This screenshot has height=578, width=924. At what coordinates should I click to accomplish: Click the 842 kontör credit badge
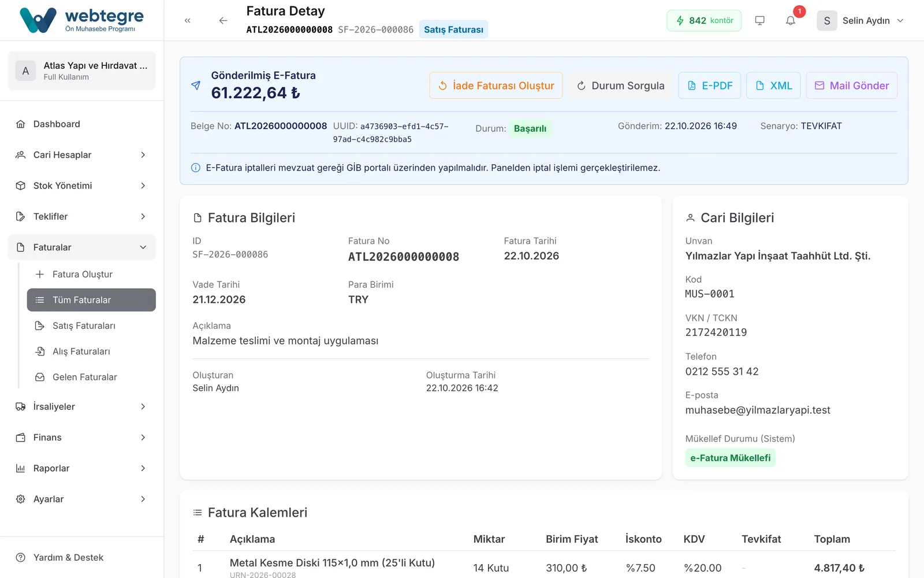tap(704, 21)
